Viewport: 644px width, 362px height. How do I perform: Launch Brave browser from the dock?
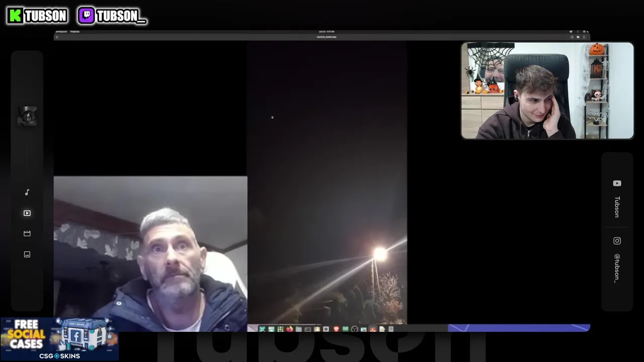coord(337,329)
